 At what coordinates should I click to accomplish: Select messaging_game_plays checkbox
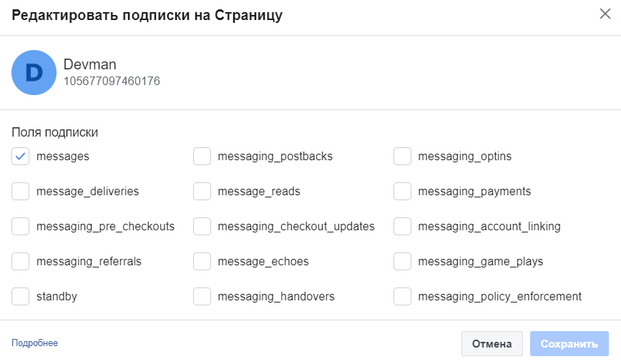pos(403,261)
